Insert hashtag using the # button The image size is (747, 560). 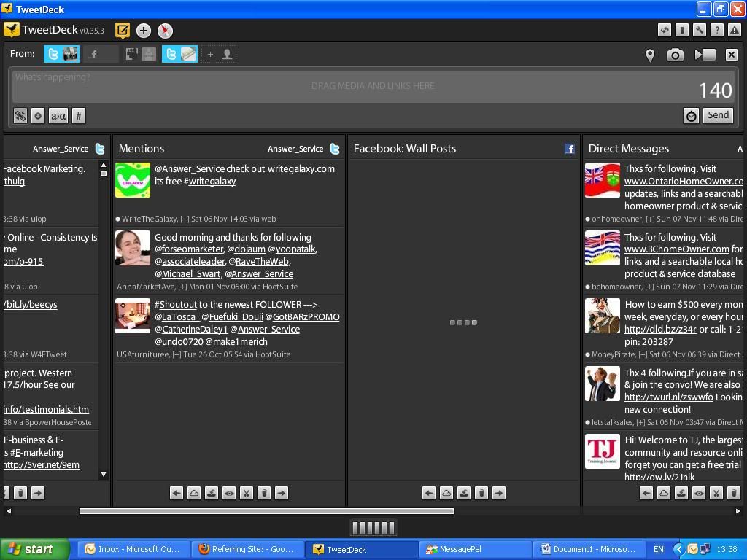click(79, 115)
